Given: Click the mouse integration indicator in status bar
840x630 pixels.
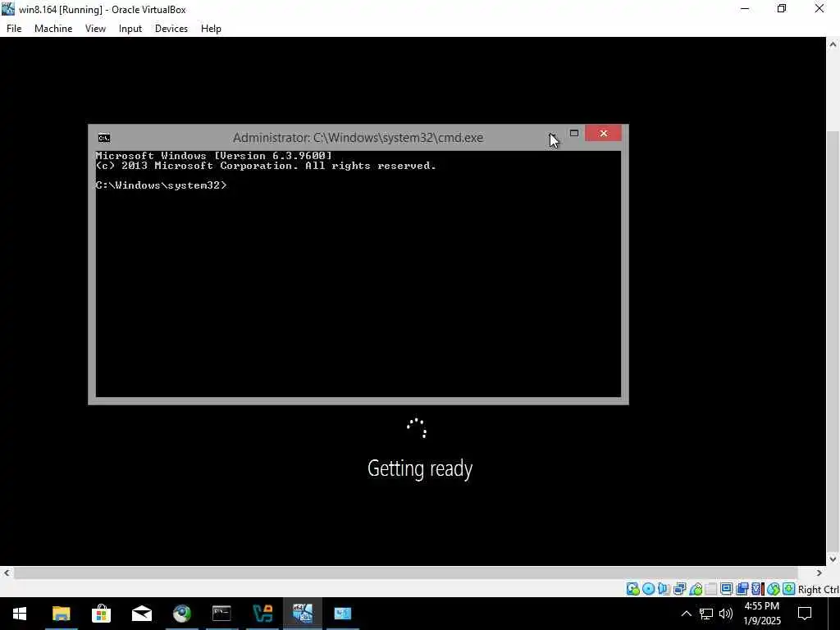Looking at the screenshot, I should (773, 589).
